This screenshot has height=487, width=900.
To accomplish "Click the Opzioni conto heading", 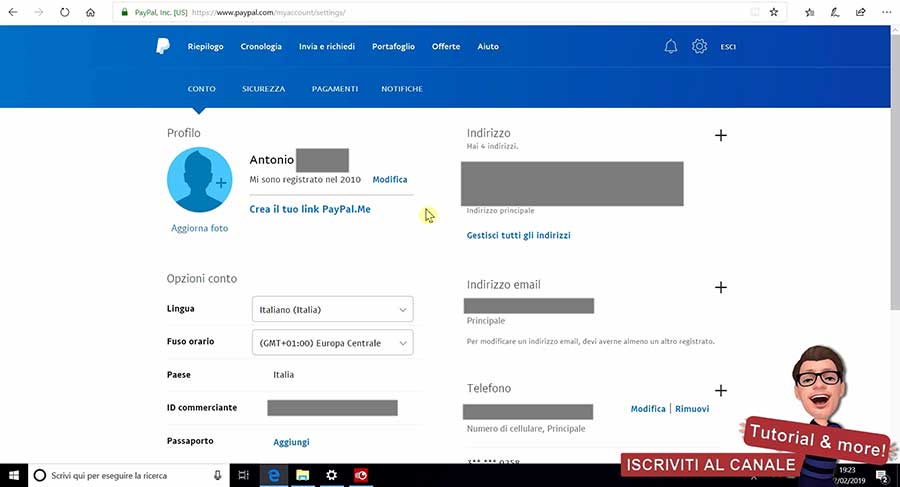I will click(201, 279).
